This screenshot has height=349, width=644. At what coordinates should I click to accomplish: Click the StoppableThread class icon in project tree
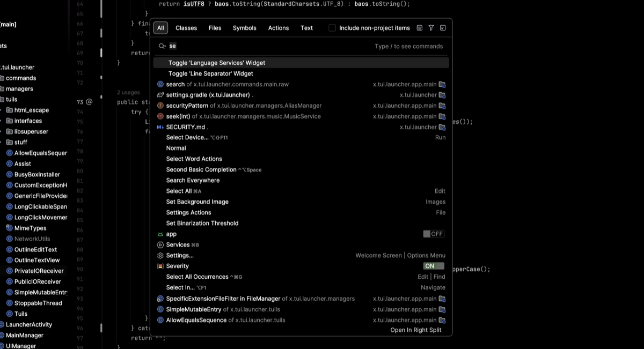10,303
